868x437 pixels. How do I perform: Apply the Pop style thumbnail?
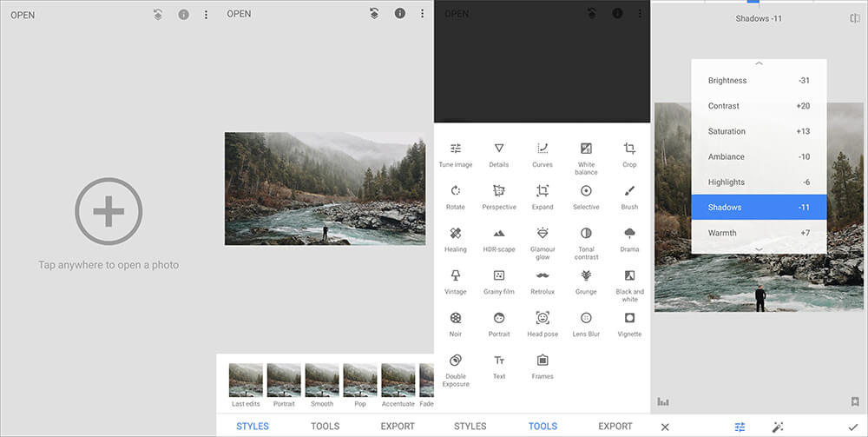pyautogui.click(x=360, y=385)
